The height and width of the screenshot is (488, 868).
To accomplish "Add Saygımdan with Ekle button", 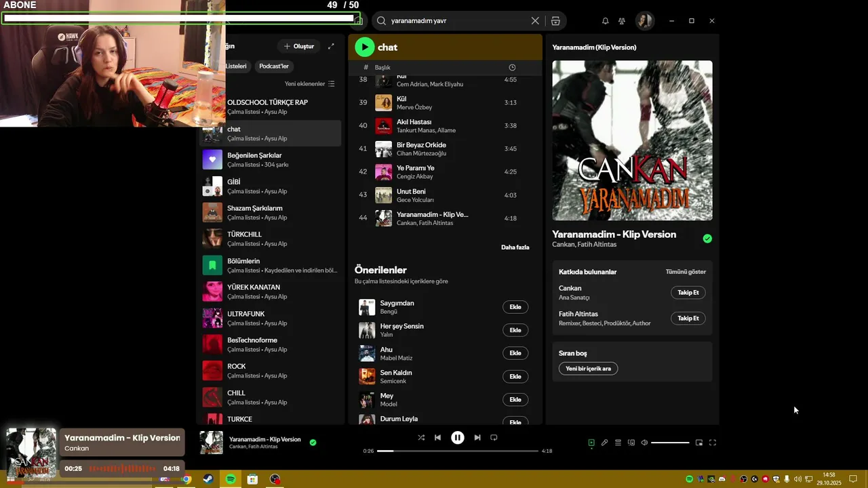I will (515, 307).
